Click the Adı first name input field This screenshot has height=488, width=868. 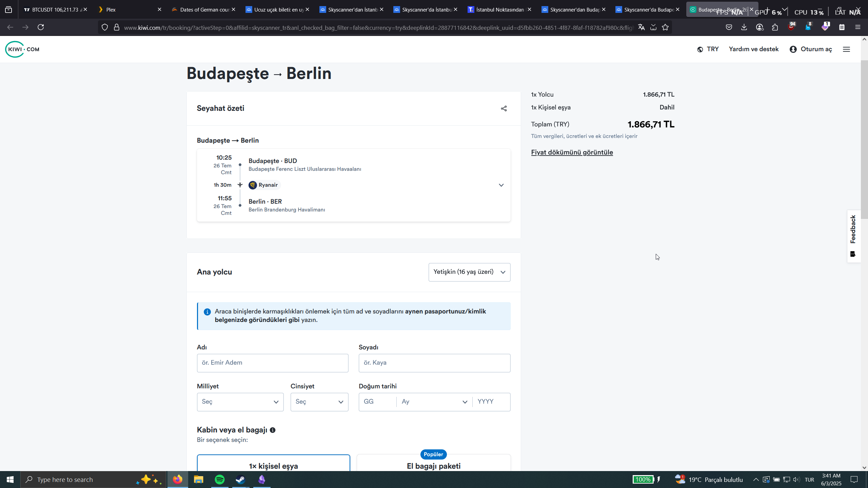[272, 363]
